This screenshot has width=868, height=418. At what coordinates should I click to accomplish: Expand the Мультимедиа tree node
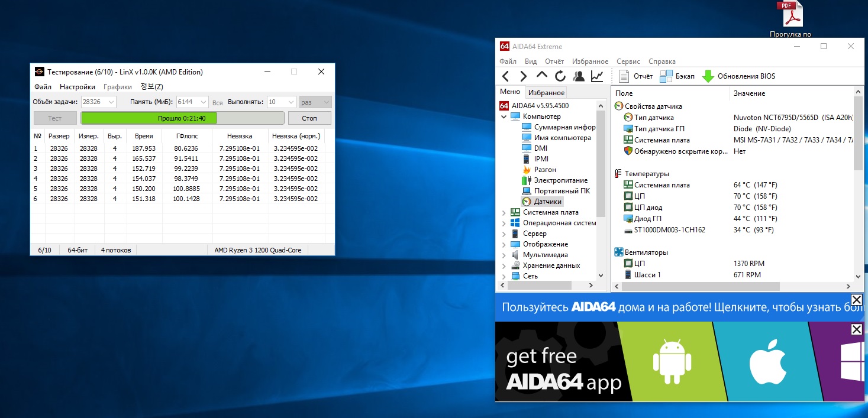pos(504,255)
